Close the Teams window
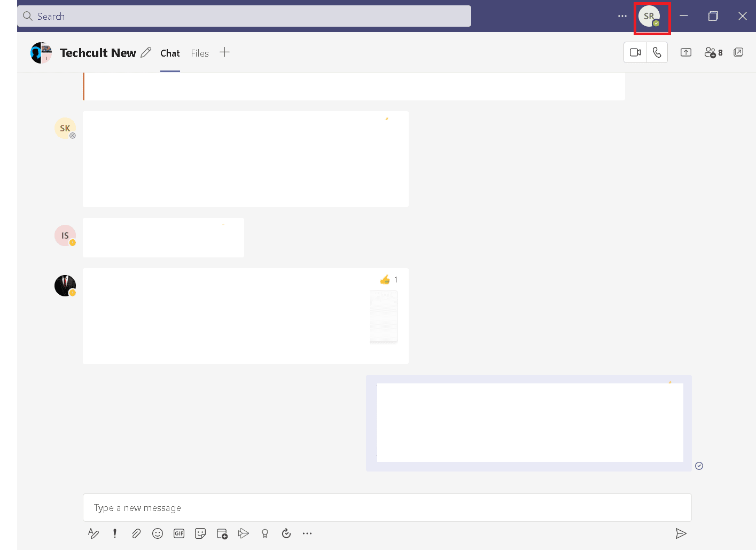Screen dimensions: 756x550 [x=743, y=16]
